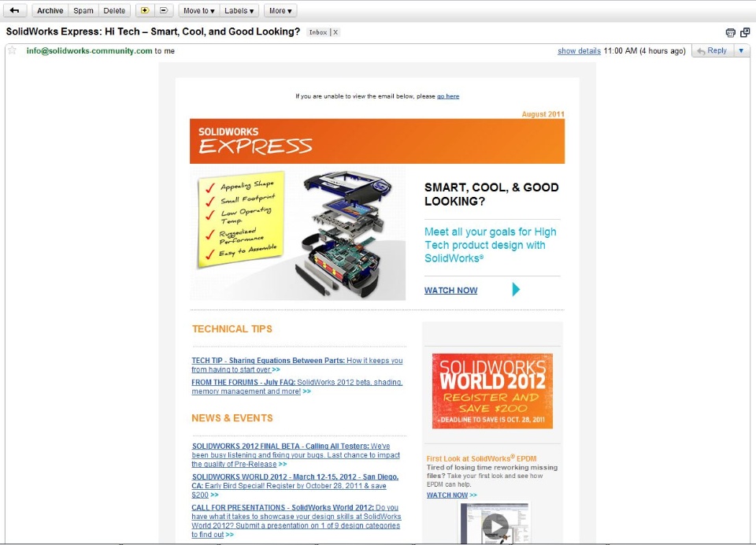
Task: Click the WATCH NOW link under High Tech design
Action: point(450,291)
